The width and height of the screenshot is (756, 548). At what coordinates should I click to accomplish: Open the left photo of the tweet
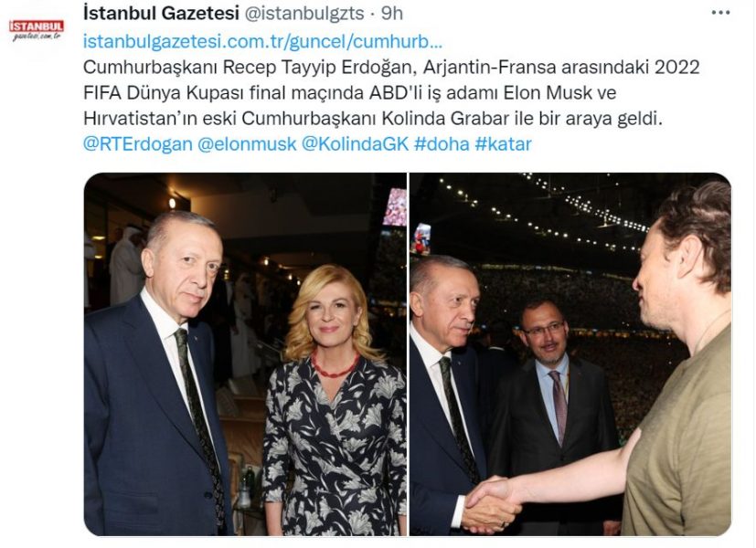click(245, 354)
